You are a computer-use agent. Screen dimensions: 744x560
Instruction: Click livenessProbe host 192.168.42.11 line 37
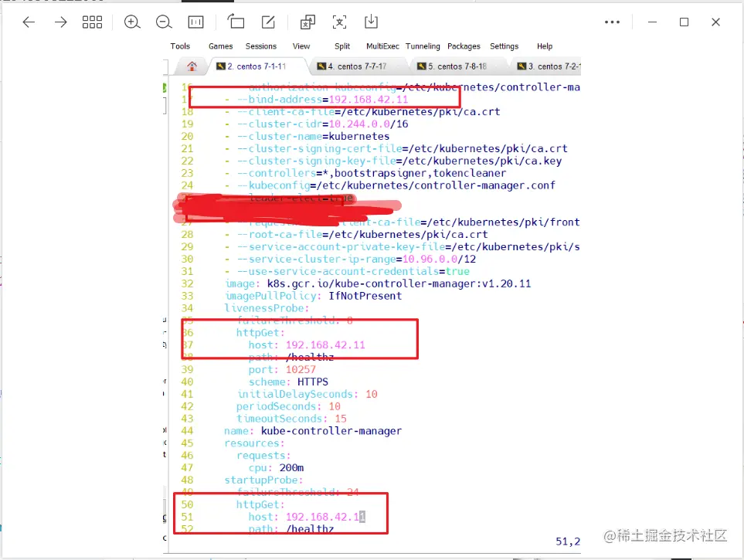tap(307, 345)
